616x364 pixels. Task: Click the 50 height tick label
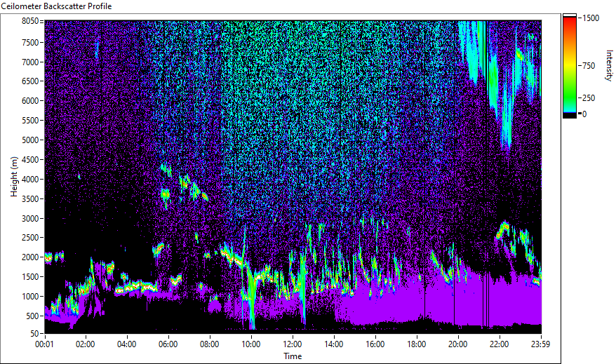34,334
